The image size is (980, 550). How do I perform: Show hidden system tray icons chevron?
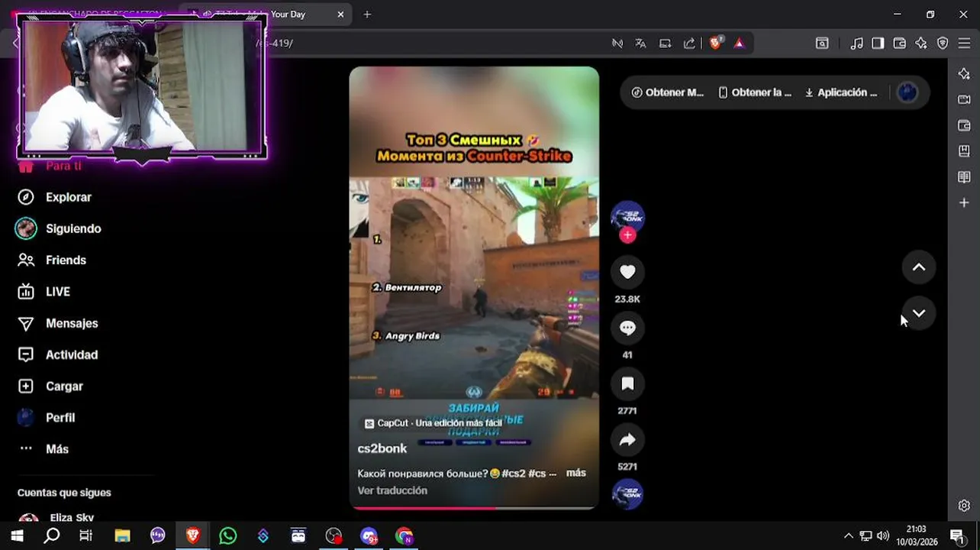848,535
